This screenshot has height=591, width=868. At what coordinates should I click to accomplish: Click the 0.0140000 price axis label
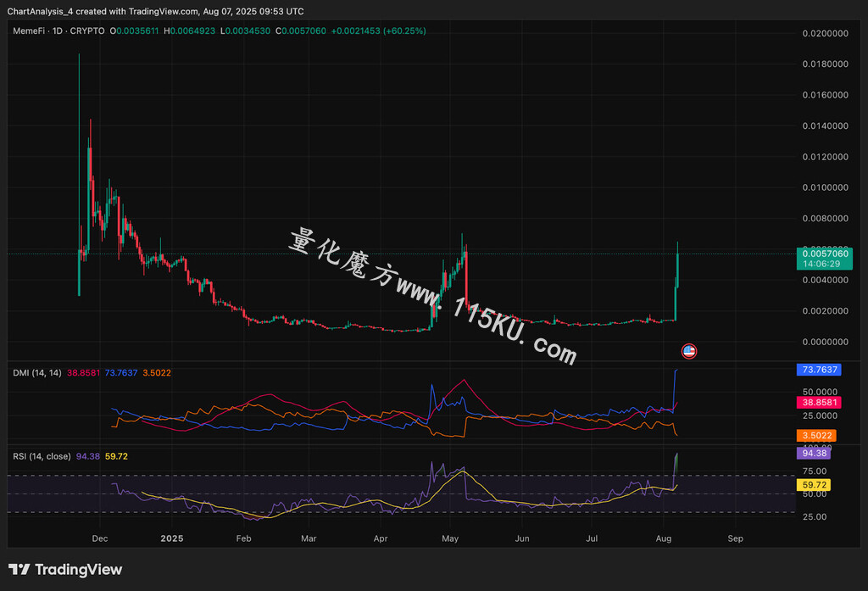click(826, 125)
